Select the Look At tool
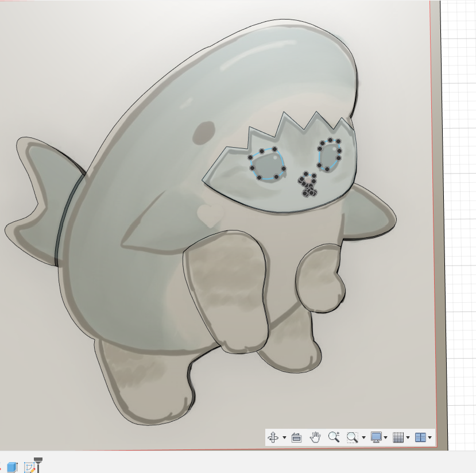Screen dimensions: 476x473 point(296,437)
